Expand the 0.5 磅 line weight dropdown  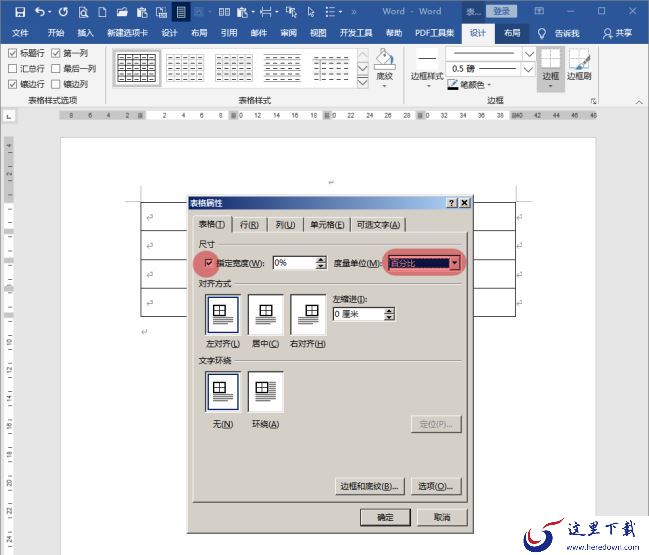[529, 69]
